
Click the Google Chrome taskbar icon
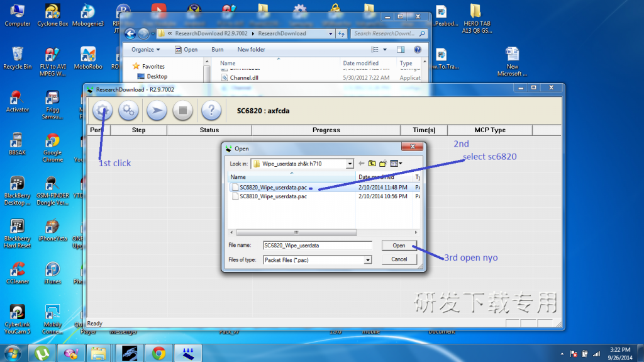coord(159,353)
